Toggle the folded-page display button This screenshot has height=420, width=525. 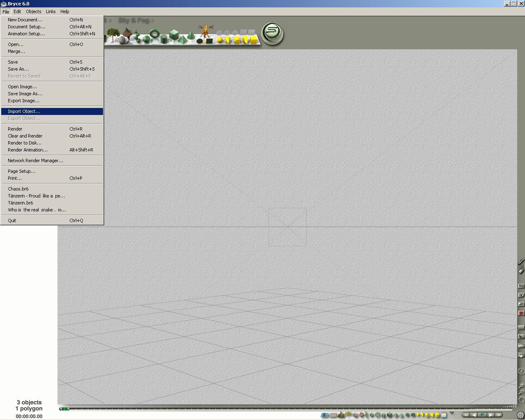[521, 295]
